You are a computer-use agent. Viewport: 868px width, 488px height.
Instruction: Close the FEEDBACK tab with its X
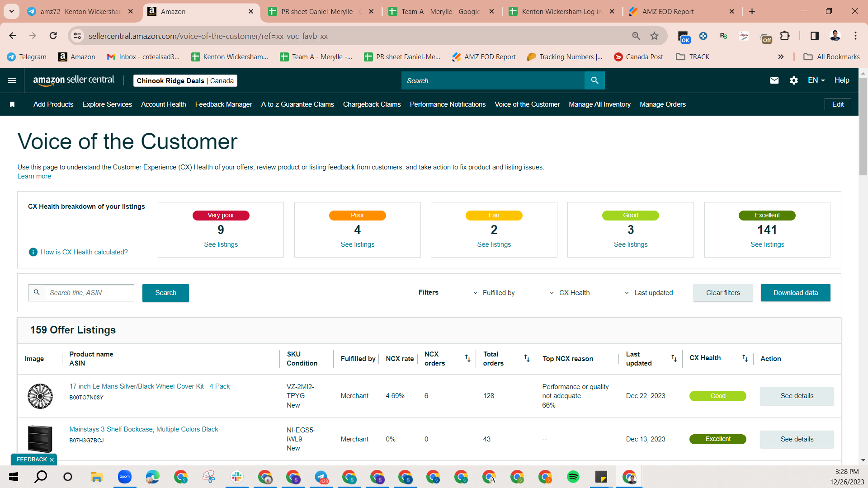pos(52,460)
